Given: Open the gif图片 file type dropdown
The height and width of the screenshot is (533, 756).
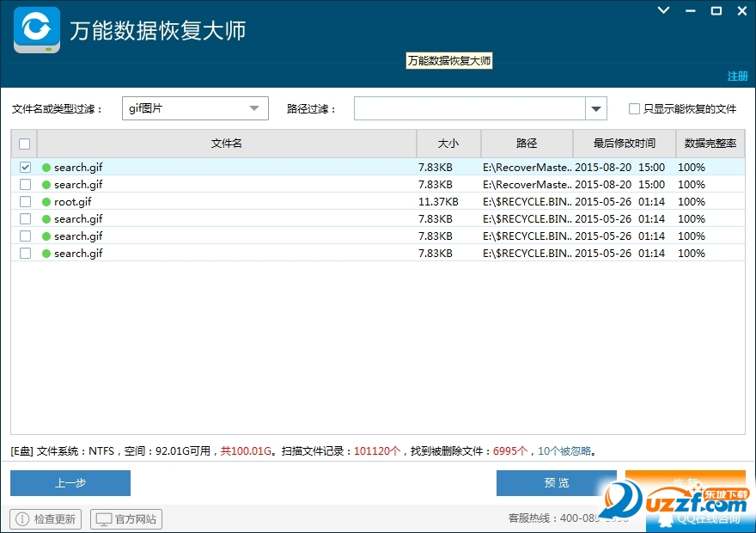Looking at the screenshot, I should click(x=253, y=108).
